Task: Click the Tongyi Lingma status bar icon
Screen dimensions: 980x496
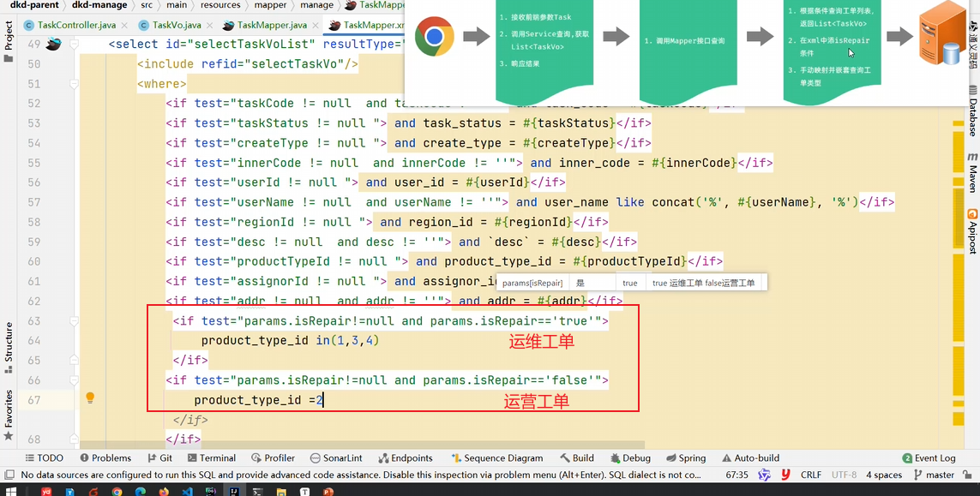Action: (765, 475)
